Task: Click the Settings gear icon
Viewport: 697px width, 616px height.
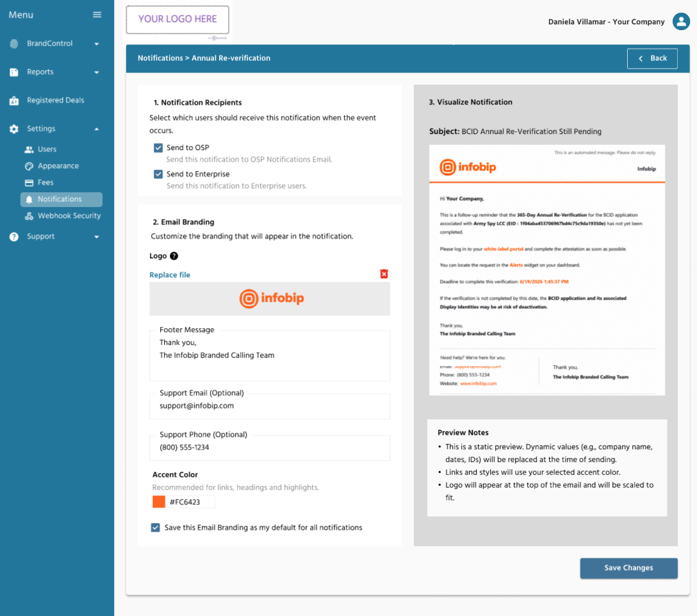Action: coord(14,129)
